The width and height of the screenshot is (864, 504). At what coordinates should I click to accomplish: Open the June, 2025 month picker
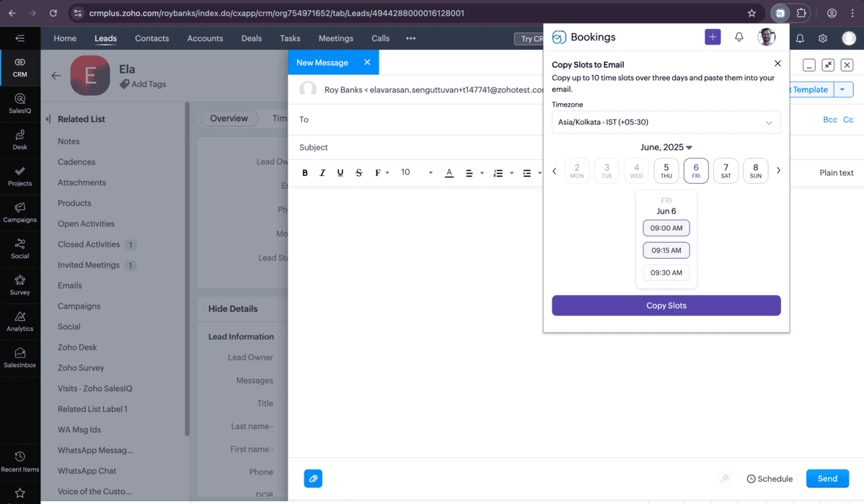click(x=666, y=147)
